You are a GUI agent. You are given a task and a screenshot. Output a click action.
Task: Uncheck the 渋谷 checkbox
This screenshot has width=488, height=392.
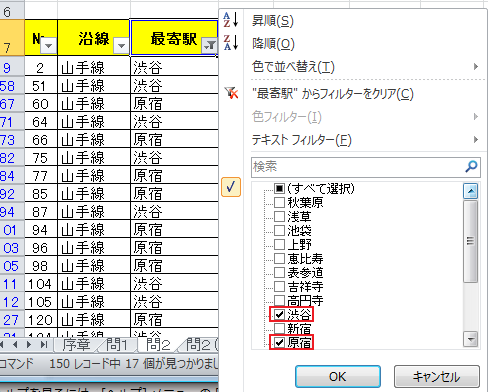[279, 314]
